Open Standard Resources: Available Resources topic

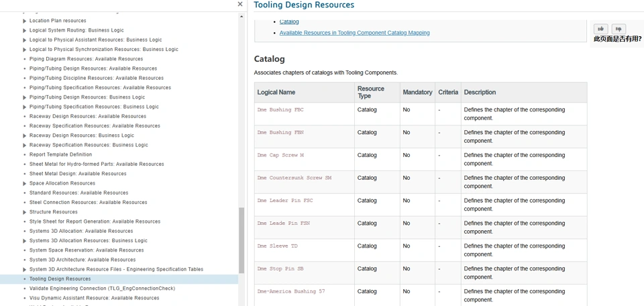(78, 193)
